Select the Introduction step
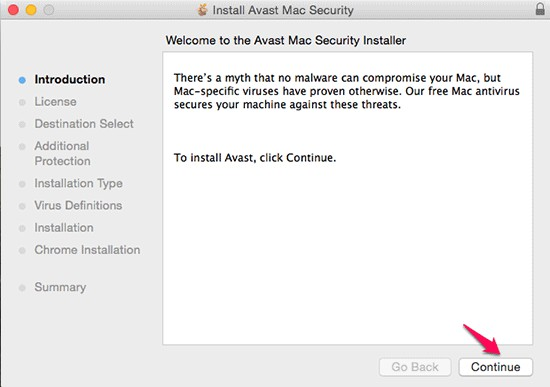 tap(69, 79)
